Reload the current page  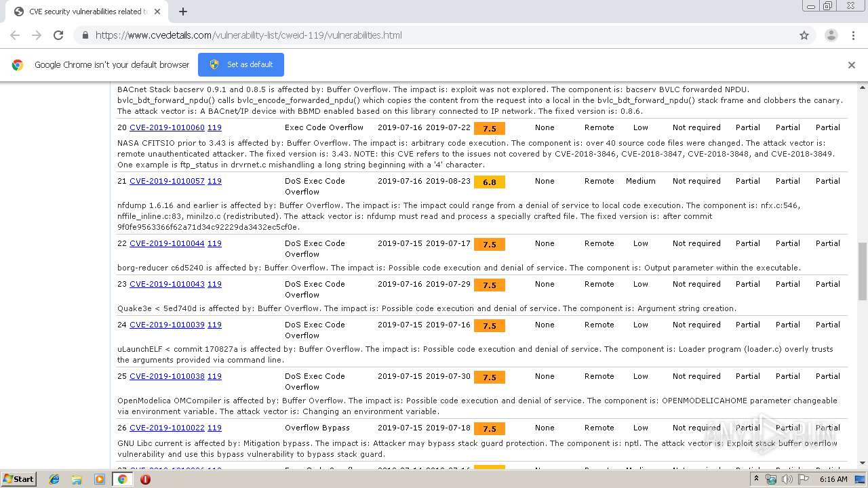point(58,35)
